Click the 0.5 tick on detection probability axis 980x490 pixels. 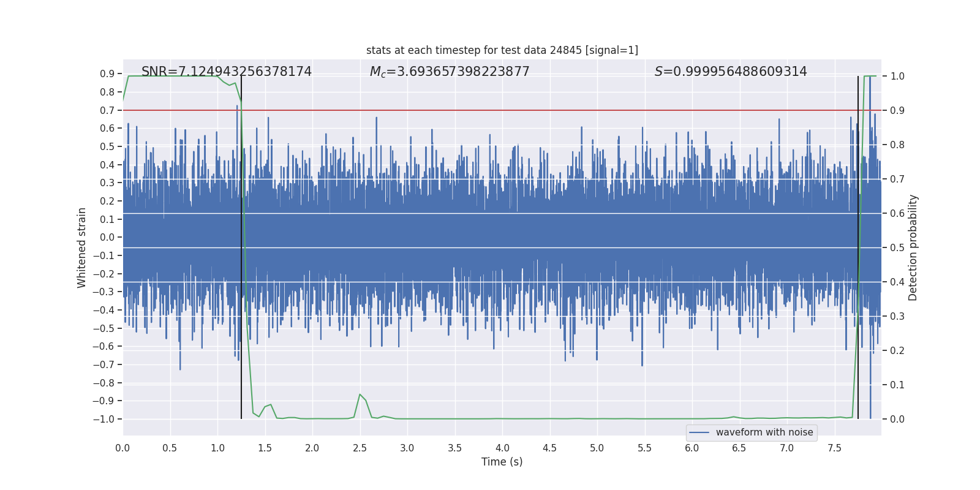point(897,247)
